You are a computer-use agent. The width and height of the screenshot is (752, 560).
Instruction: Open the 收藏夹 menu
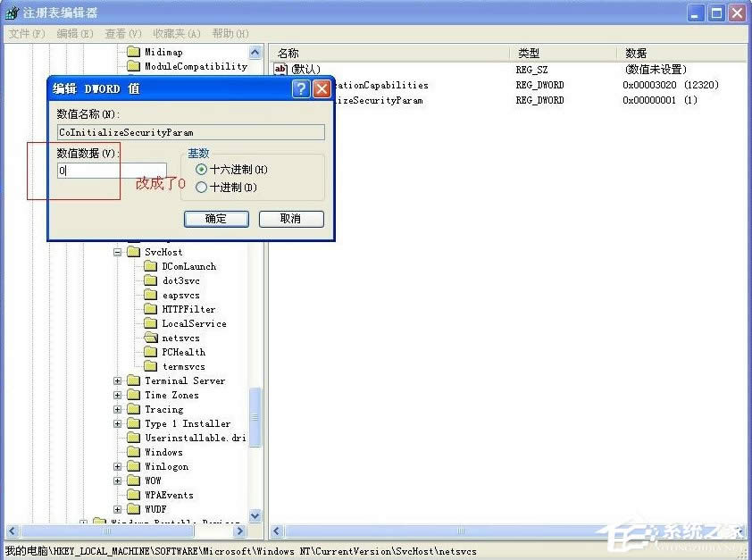(x=175, y=33)
